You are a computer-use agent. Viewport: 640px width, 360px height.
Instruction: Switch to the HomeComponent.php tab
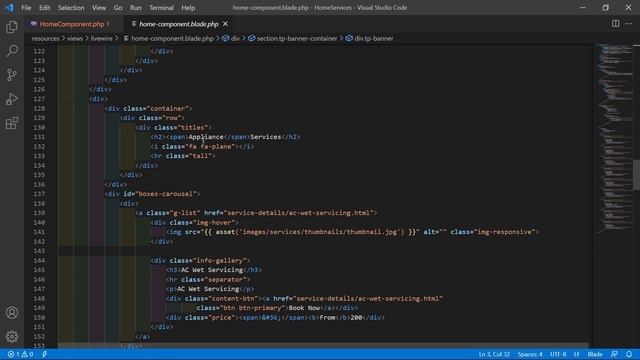(x=72, y=24)
